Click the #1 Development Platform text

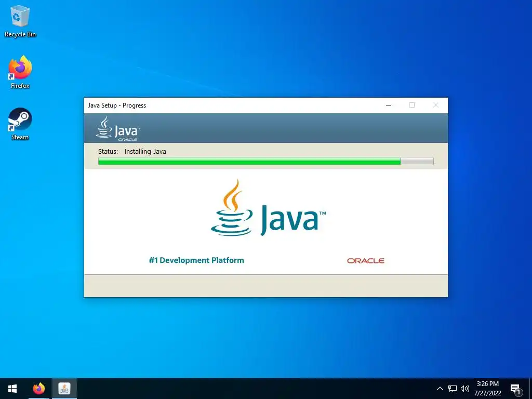(x=196, y=260)
